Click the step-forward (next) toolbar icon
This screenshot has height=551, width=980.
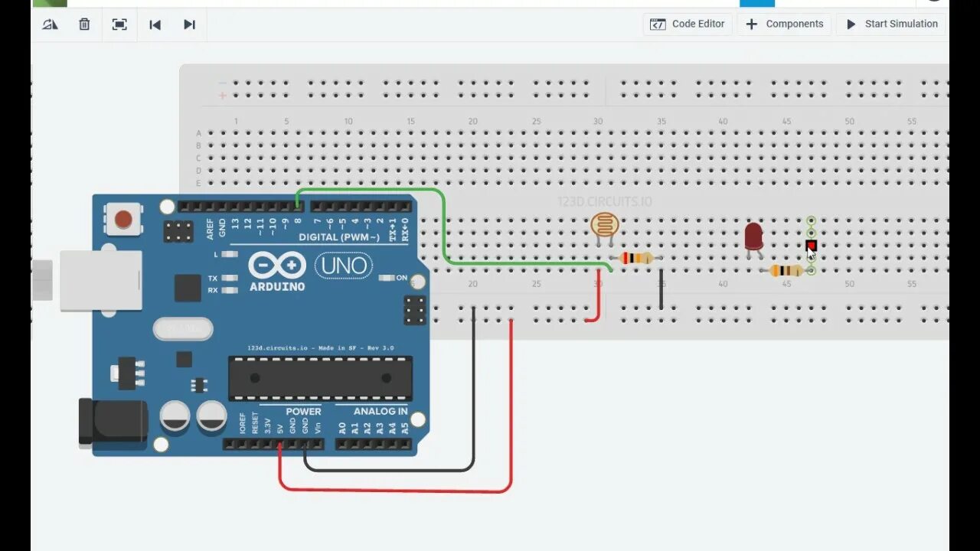click(189, 24)
